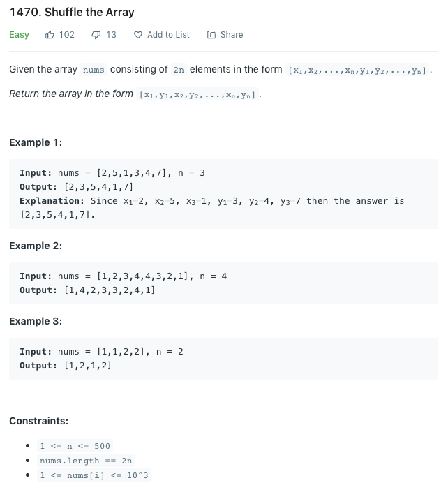
Task: Select the inline nums code snippet
Action: tap(94, 70)
